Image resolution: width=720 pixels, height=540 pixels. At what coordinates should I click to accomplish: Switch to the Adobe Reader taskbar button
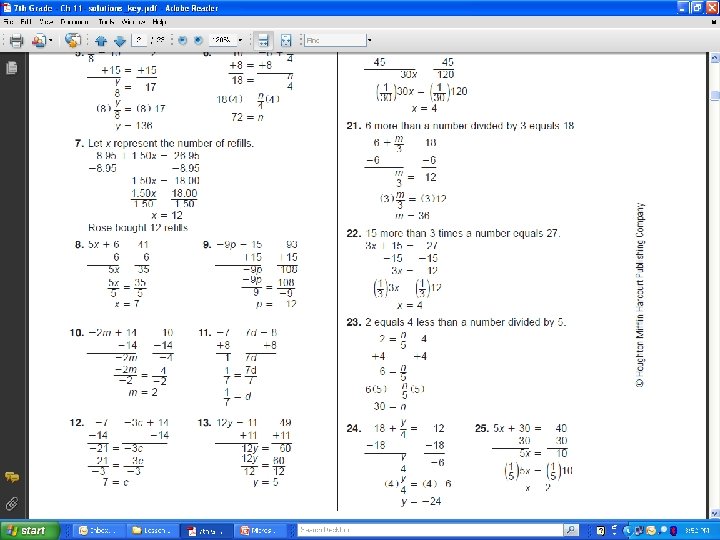206,530
